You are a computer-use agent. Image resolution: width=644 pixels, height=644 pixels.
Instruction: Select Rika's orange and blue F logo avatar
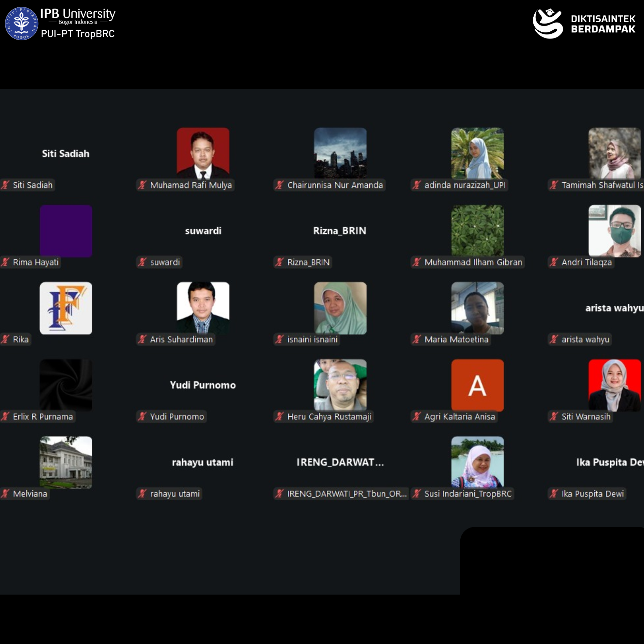pos(66,308)
